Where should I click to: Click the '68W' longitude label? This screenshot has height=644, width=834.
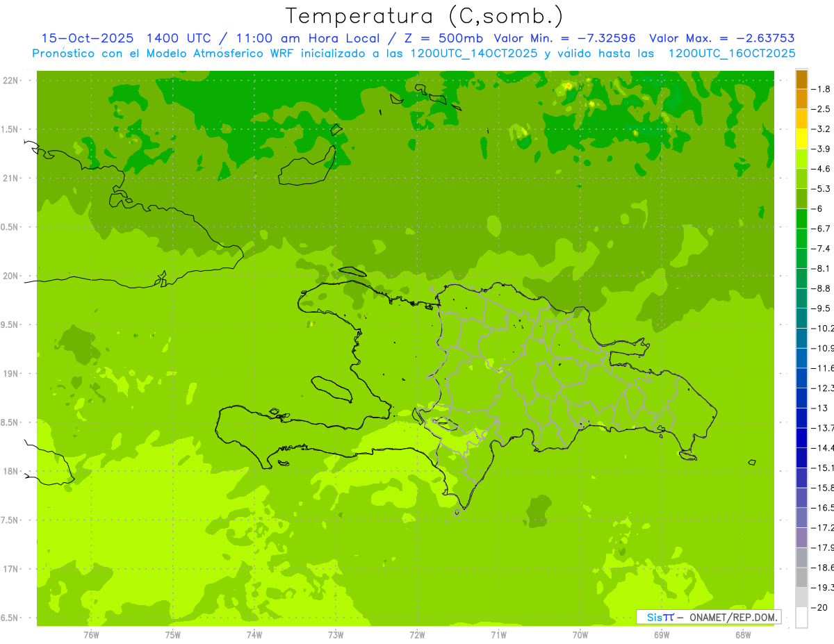coord(743,635)
